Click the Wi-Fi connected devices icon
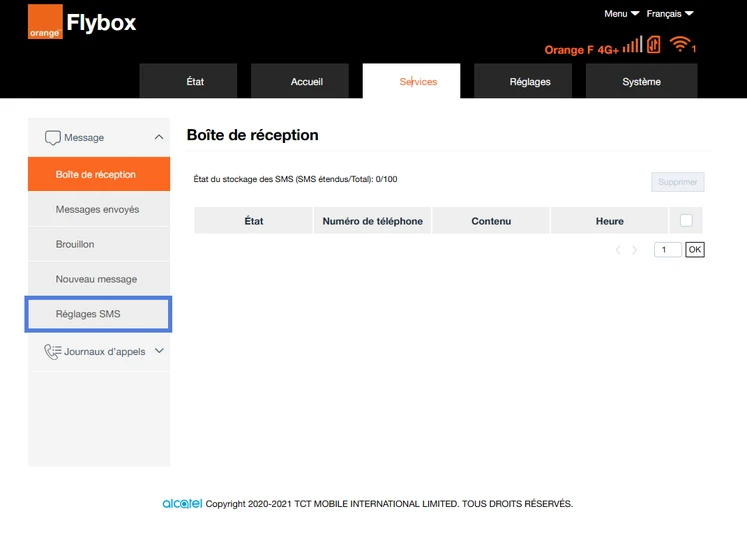The width and height of the screenshot is (747, 546). (x=683, y=44)
